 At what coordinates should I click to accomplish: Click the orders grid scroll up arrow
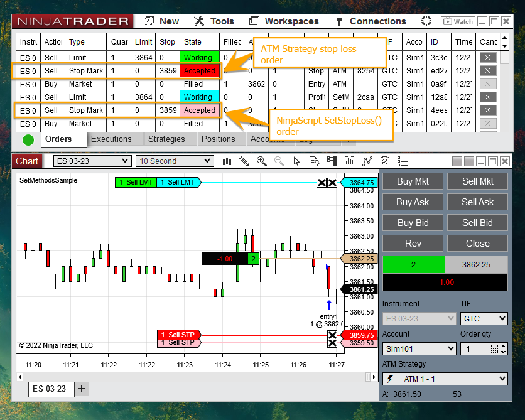pos(504,38)
